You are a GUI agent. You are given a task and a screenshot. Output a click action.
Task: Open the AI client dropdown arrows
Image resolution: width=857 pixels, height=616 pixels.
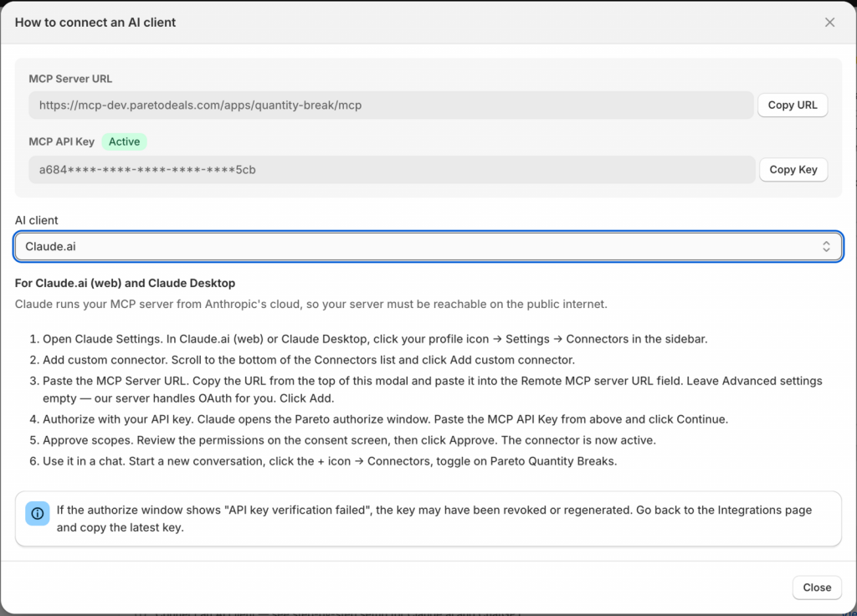click(x=826, y=247)
